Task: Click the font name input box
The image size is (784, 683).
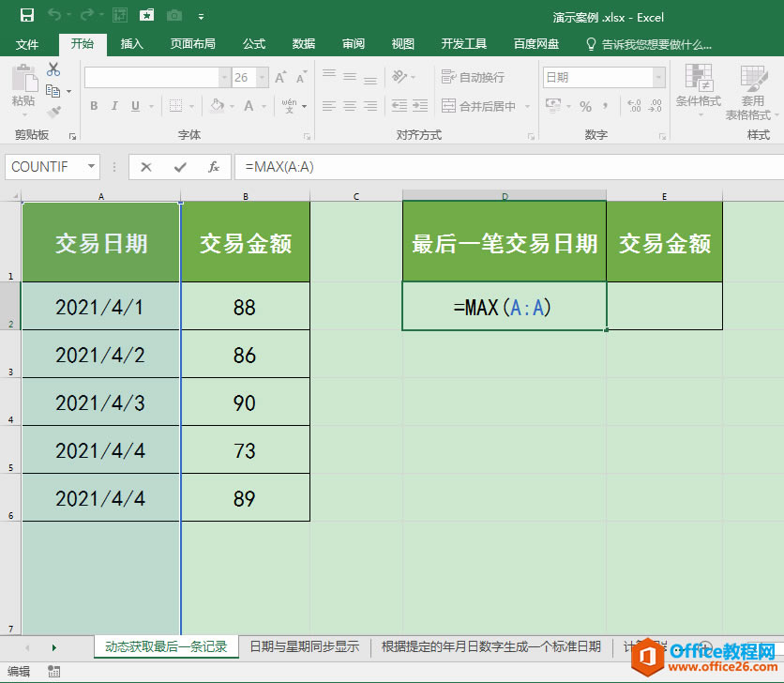Action: [x=152, y=78]
